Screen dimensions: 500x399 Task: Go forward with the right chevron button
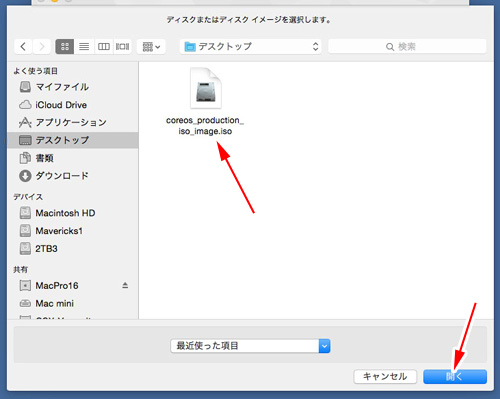(42, 46)
